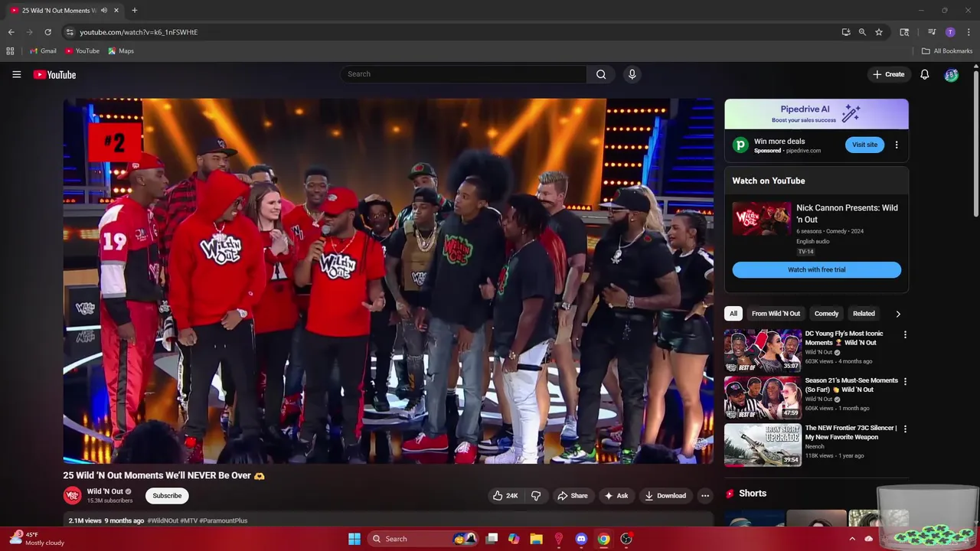Install app icon in the address bar
The width and height of the screenshot is (980, 551).
coord(846,32)
